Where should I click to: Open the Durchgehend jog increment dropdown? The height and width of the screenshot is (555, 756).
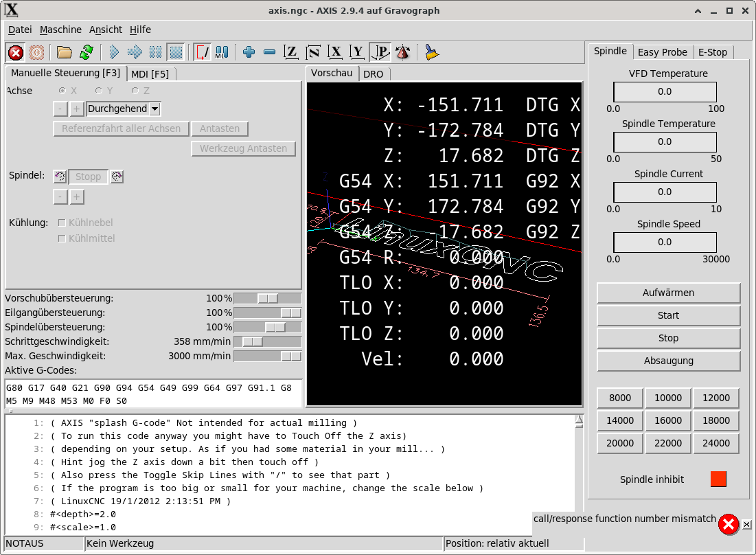(x=154, y=109)
